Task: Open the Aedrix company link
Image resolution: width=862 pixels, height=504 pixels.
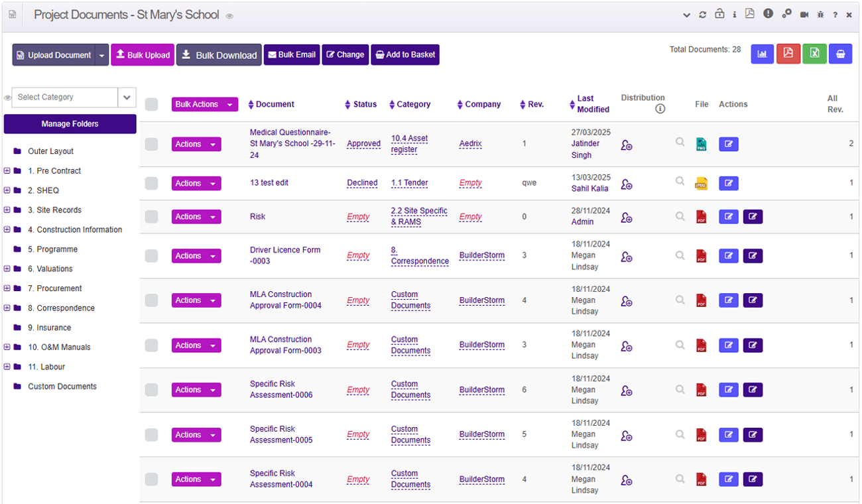Action: 471,144
